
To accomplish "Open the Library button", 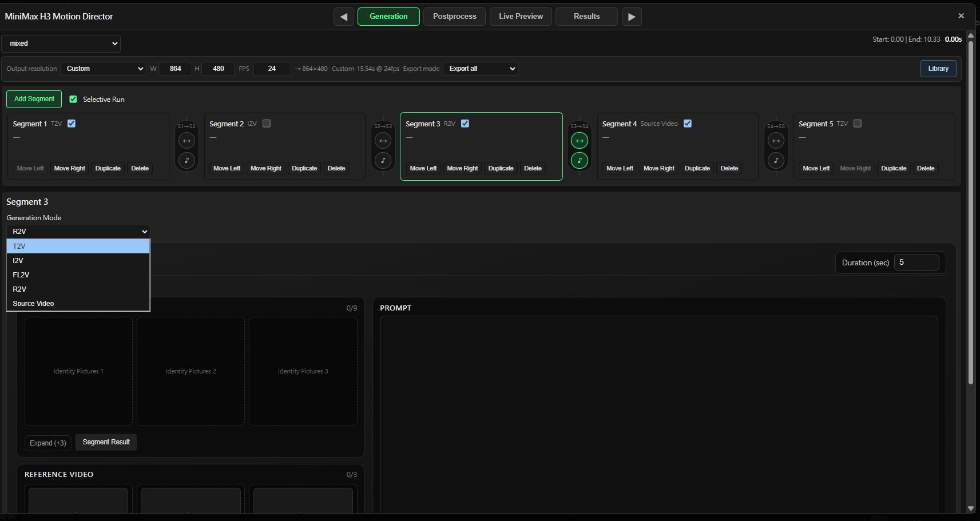I will [938, 69].
